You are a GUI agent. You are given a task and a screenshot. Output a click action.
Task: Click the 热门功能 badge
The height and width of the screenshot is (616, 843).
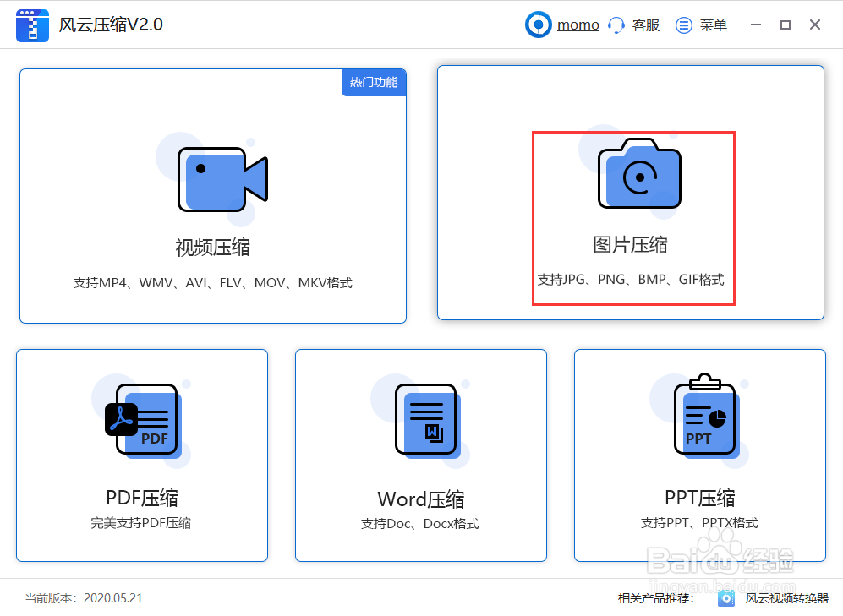(374, 82)
